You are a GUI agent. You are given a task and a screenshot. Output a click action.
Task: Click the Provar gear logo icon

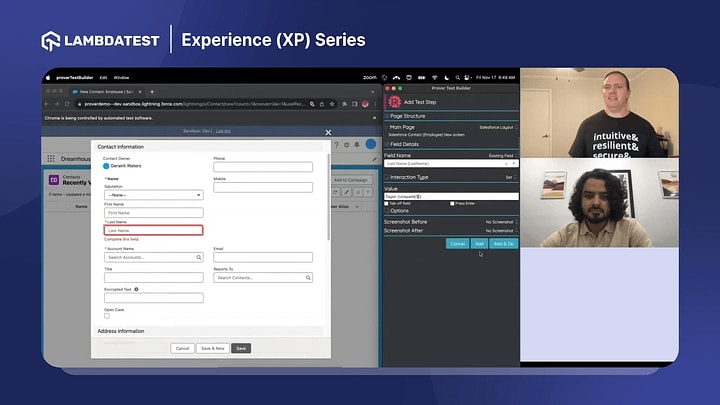(x=394, y=102)
